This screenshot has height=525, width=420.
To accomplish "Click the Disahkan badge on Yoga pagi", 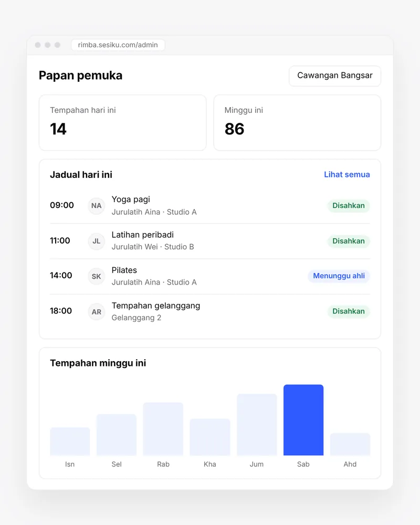I will coord(348,206).
